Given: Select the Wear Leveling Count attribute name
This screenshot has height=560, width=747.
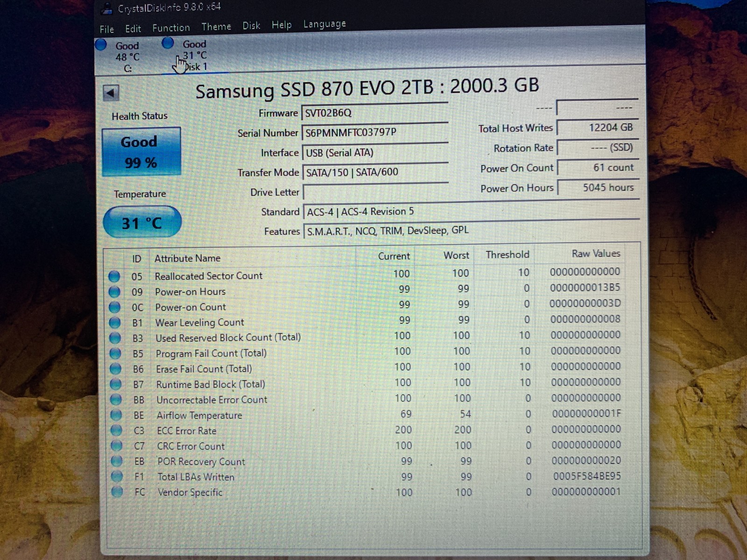Looking at the screenshot, I should [x=200, y=322].
